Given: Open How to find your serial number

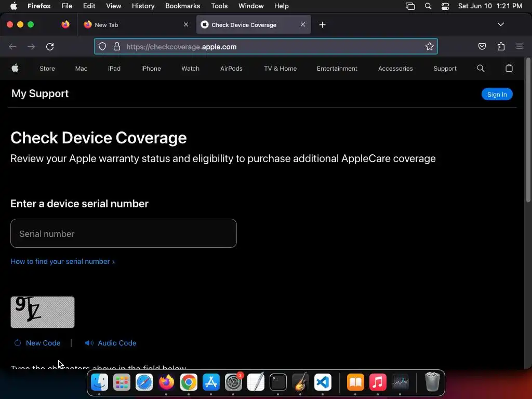Looking at the screenshot, I should 62,262.
